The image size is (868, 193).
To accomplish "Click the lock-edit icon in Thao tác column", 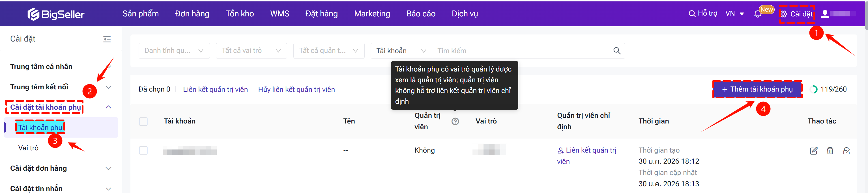I will point(846,151).
